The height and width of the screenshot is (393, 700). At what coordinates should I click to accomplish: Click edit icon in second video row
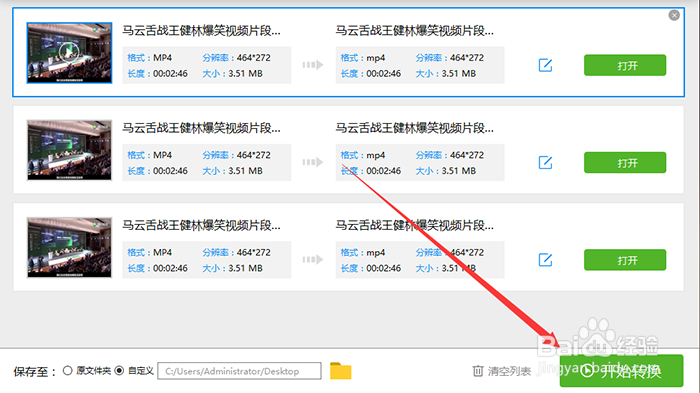coord(545,163)
